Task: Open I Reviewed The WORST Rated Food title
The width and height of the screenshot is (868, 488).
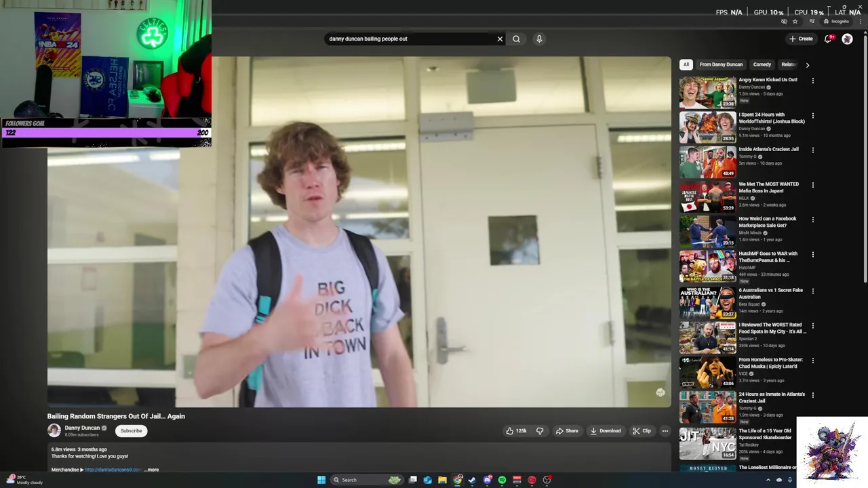Action: click(772, 328)
